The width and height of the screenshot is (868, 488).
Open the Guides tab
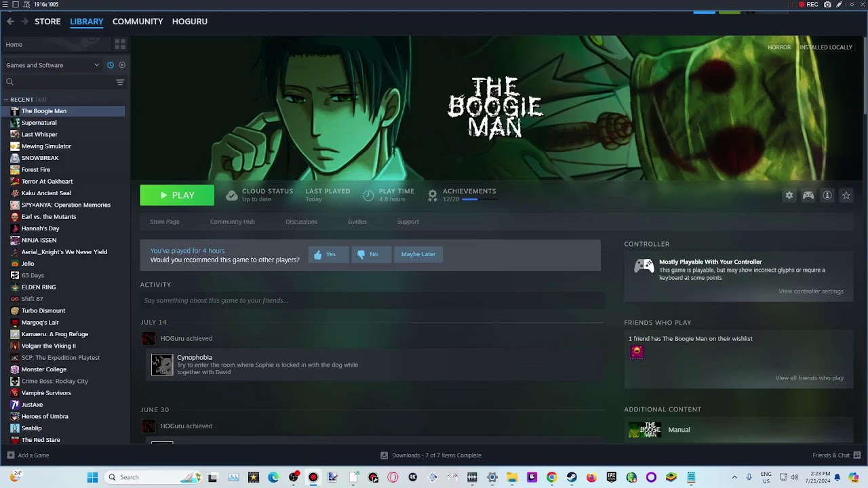357,222
